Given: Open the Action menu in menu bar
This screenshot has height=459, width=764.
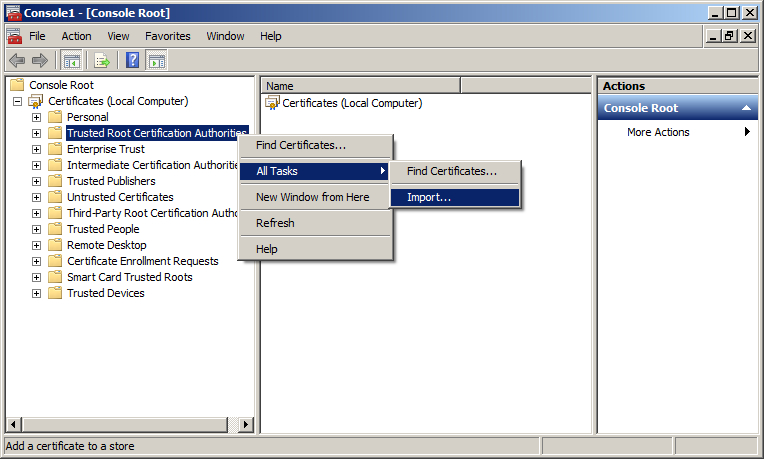Looking at the screenshot, I should point(76,36).
